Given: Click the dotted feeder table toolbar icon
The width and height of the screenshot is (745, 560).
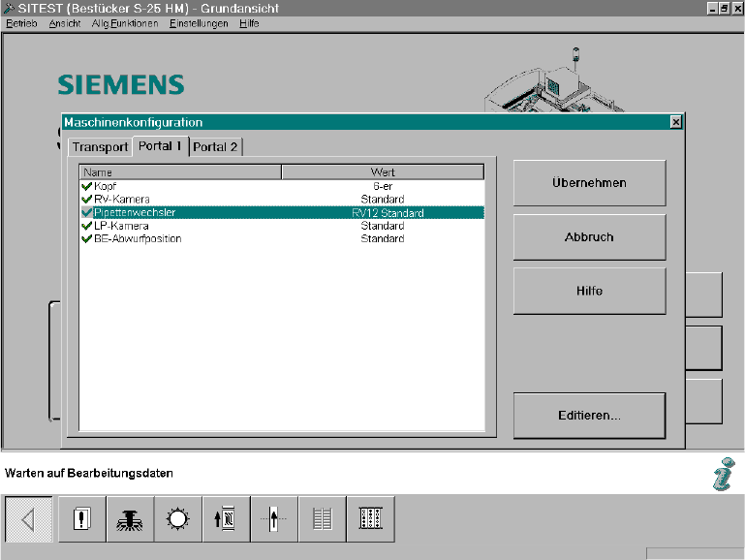Looking at the screenshot, I should 371,519.
